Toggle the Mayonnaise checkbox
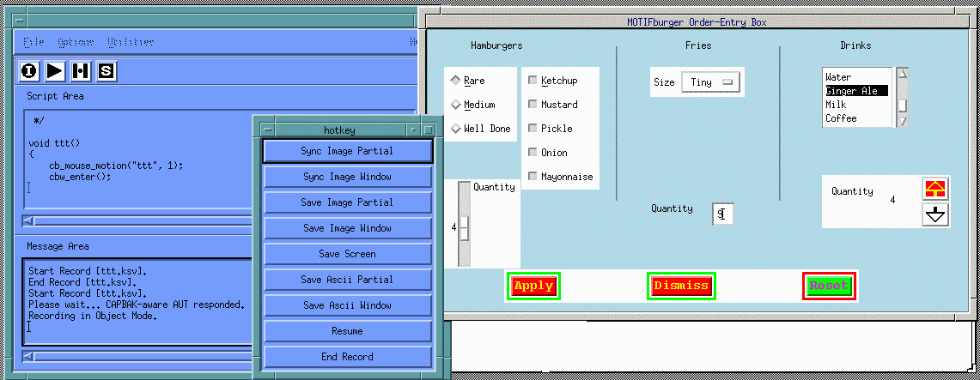The height and width of the screenshot is (380, 980). point(533,177)
